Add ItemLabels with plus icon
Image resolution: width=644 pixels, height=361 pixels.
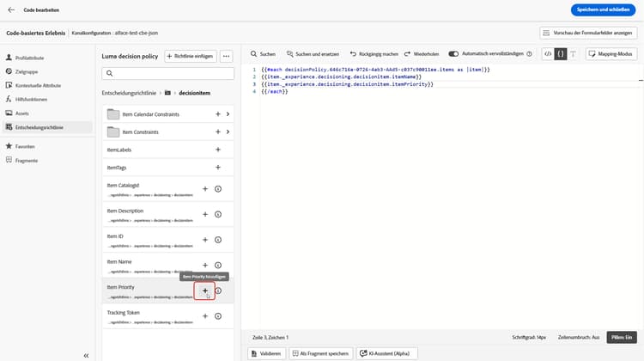218,150
